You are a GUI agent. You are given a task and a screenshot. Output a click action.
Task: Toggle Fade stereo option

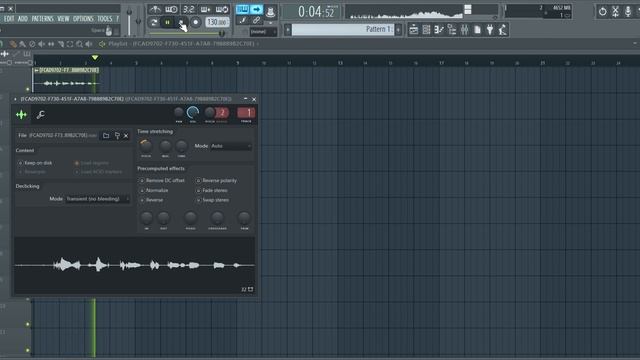212,190
